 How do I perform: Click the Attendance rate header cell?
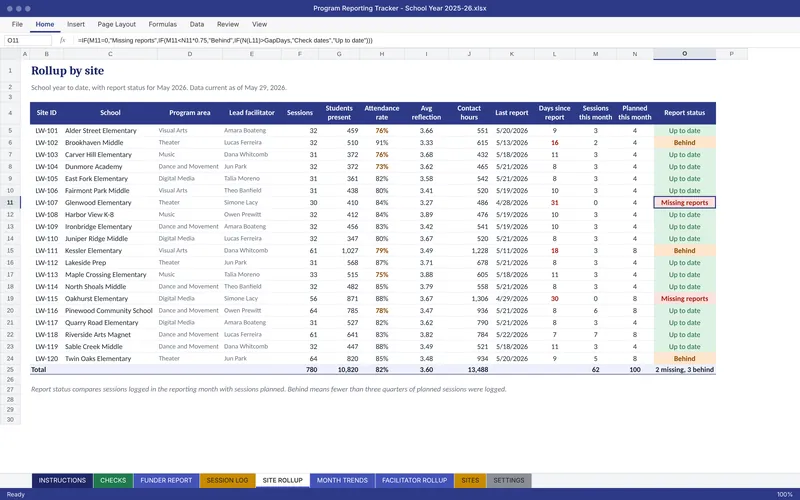(x=382, y=113)
